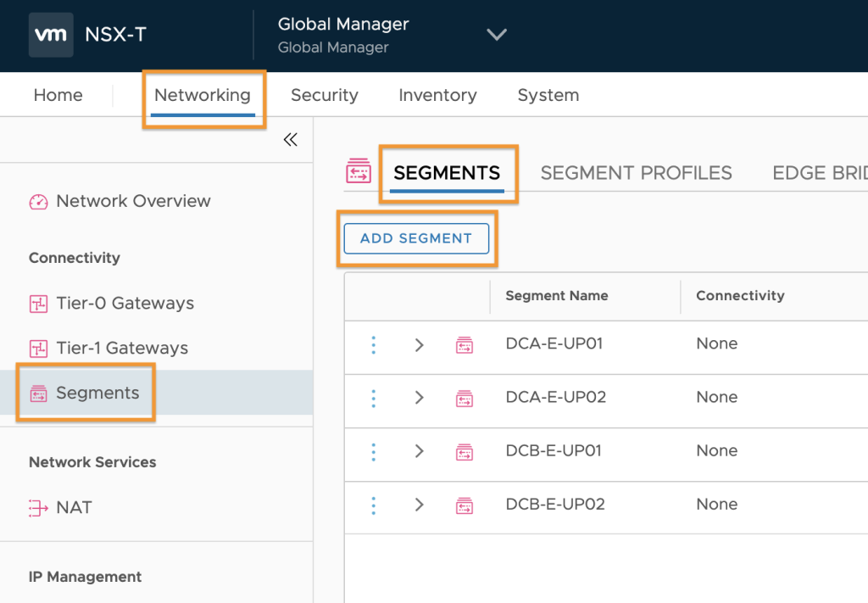Click the Segments sidebar icon
868x603 pixels.
pyautogui.click(x=38, y=394)
